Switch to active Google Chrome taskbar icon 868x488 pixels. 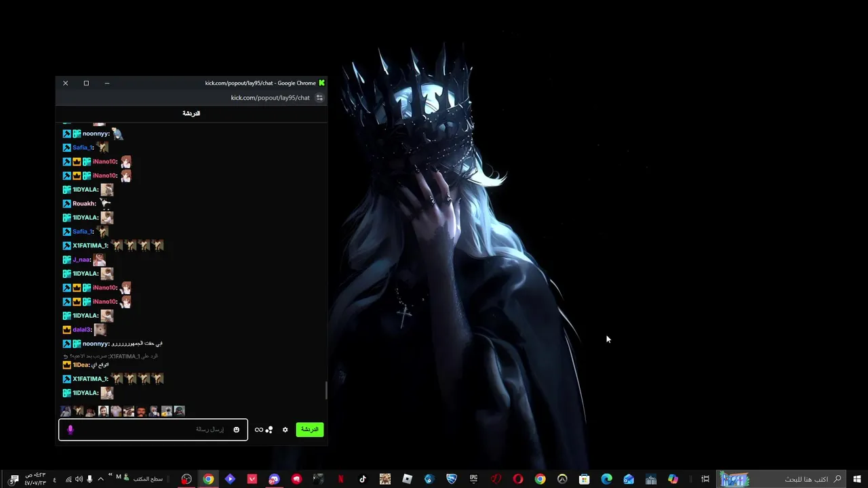[208, 479]
